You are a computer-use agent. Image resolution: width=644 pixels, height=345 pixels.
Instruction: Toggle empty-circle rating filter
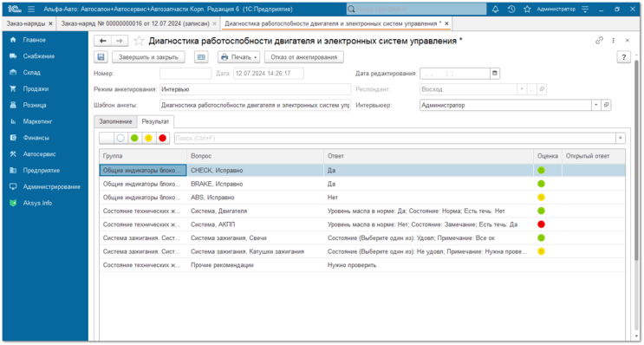[120, 138]
